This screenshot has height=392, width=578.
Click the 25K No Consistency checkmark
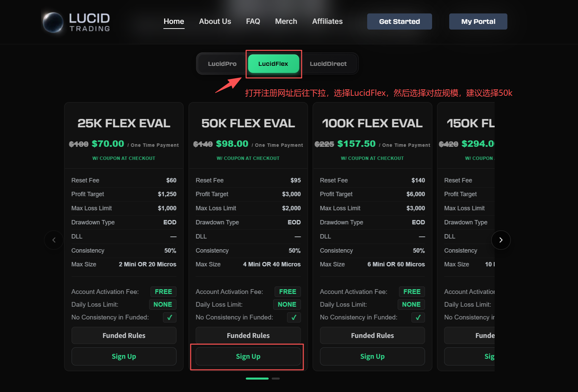pos(170,317)
